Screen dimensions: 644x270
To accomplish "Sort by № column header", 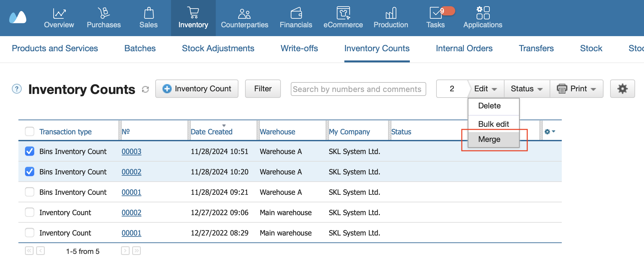I will click(126, 131).
